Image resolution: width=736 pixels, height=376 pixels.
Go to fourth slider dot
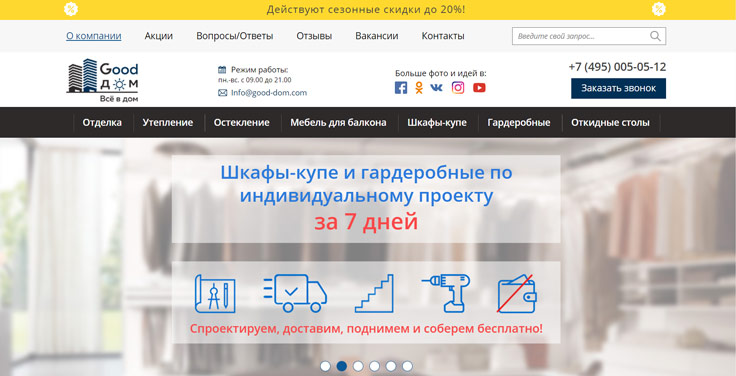click(x=375, y=366)
